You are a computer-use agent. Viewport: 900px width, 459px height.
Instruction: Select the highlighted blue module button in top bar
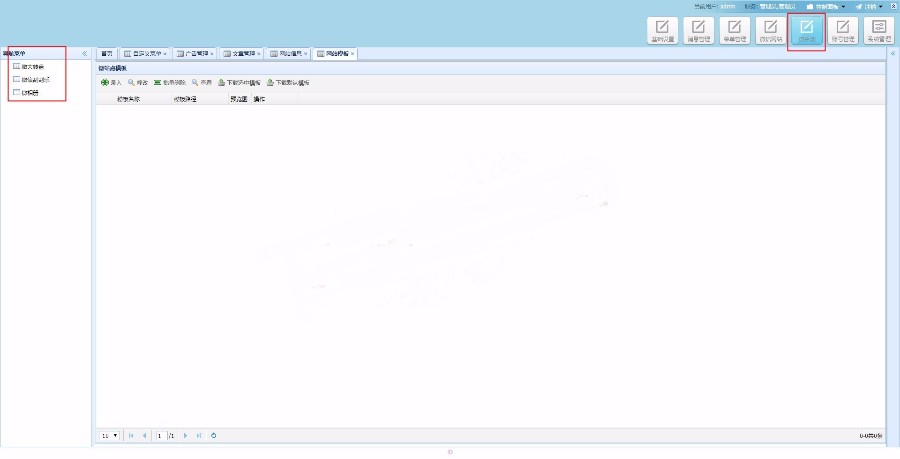pos(806,30)
